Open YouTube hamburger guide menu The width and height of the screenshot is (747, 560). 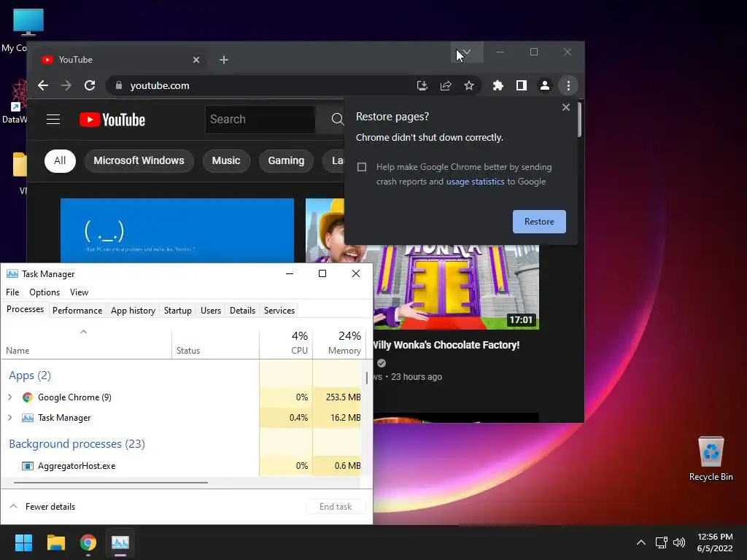click(x=53, y=119)
